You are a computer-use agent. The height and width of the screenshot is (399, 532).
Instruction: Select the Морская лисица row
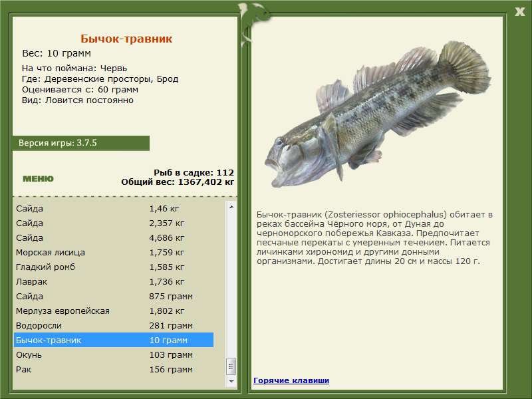114,253
